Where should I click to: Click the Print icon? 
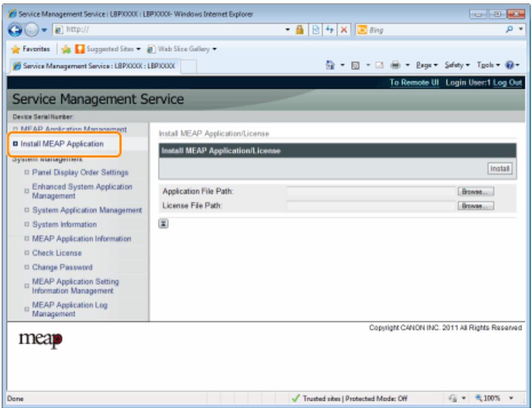[395, 65]
